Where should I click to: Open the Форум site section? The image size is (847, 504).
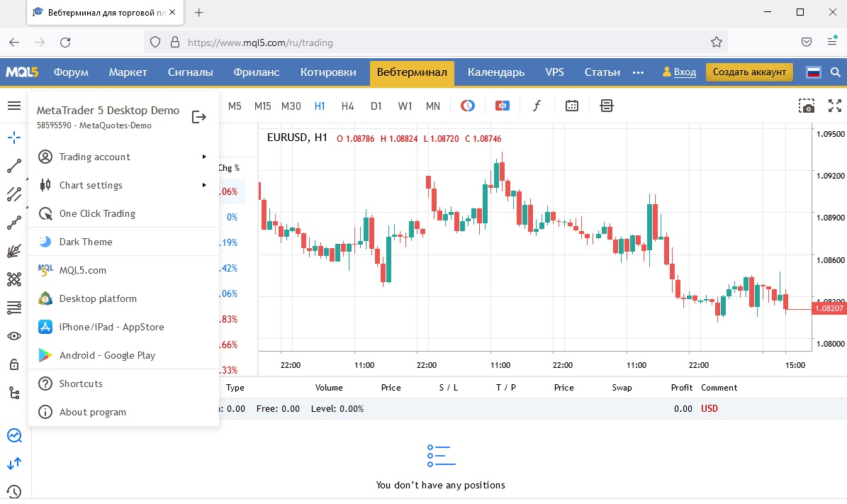click(71, 72)
